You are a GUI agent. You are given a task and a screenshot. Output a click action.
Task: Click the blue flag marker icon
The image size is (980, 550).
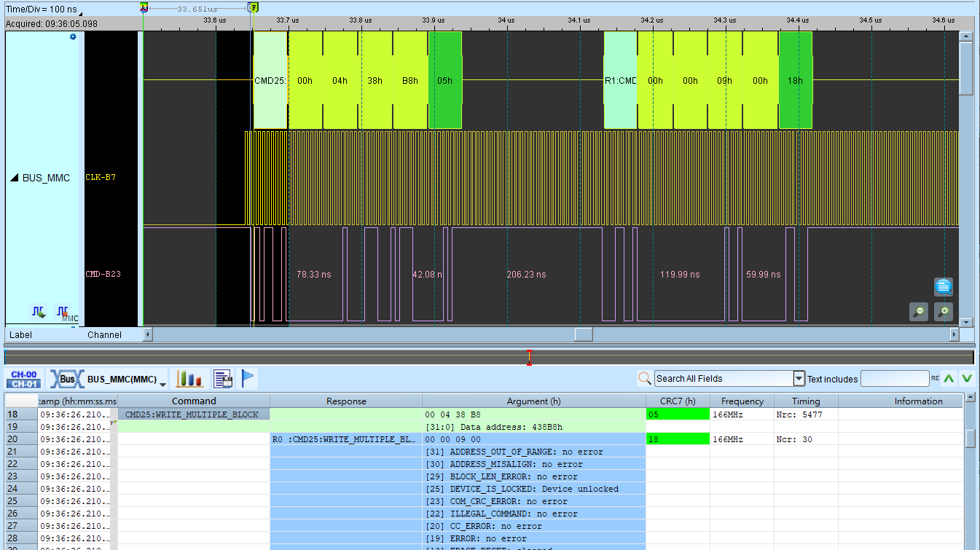coord(248,378)
